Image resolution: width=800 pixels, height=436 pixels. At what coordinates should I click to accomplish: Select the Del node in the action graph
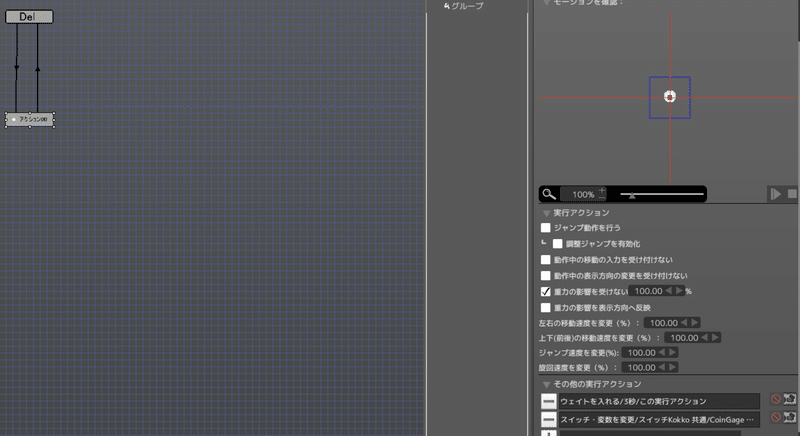29,17
